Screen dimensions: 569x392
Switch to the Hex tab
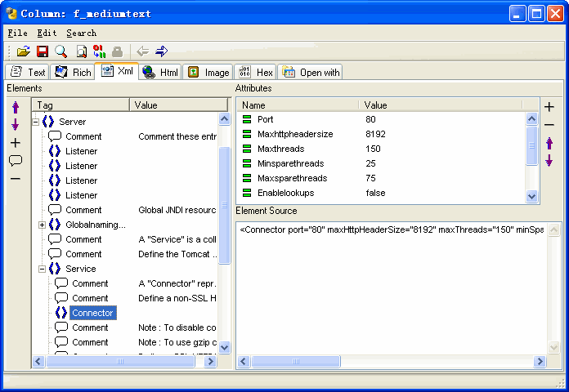pos(255,72)
